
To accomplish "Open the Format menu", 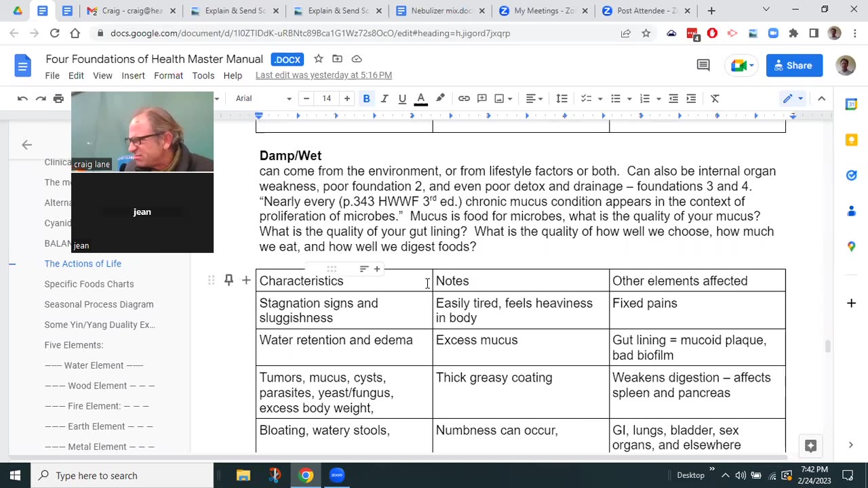I will (168, 75).
